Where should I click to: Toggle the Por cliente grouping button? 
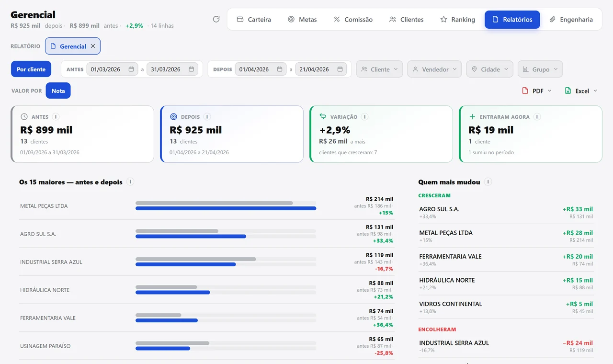(x=31, y=69)
